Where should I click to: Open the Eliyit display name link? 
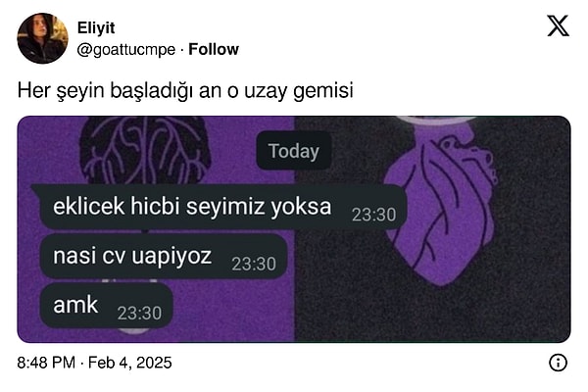click(x=96, y=27)
